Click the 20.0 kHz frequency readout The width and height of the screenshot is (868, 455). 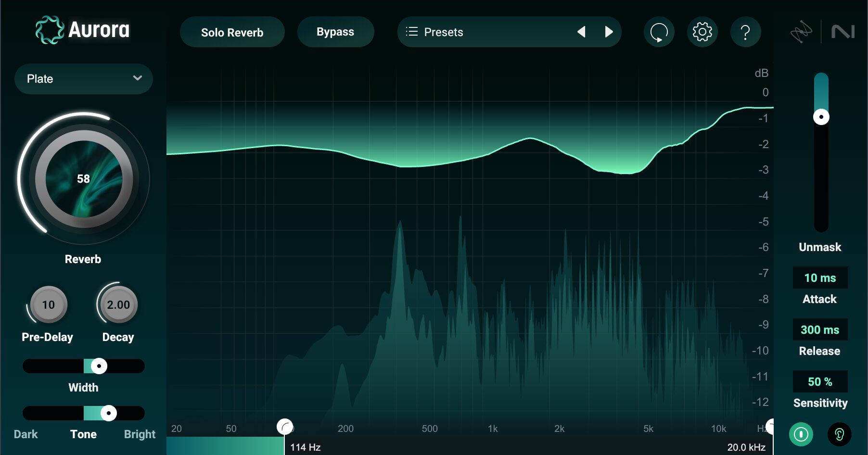(x=746, y=447)
